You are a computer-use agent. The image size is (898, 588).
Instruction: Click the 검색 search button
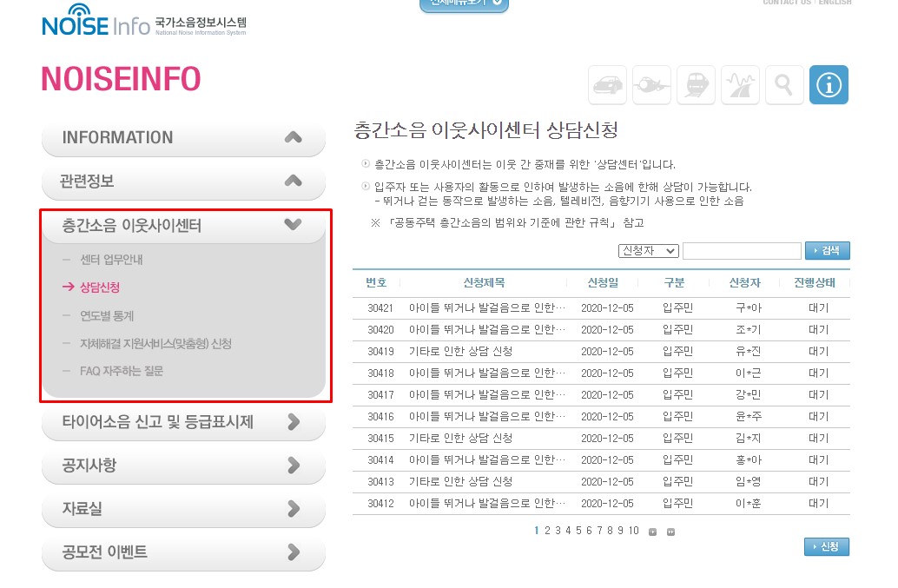point(827,251)
